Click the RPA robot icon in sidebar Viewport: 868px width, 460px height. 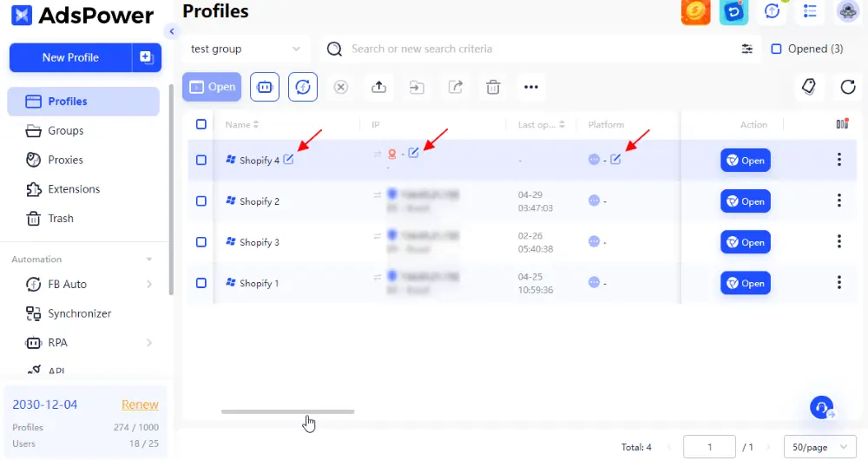[33, 343]
